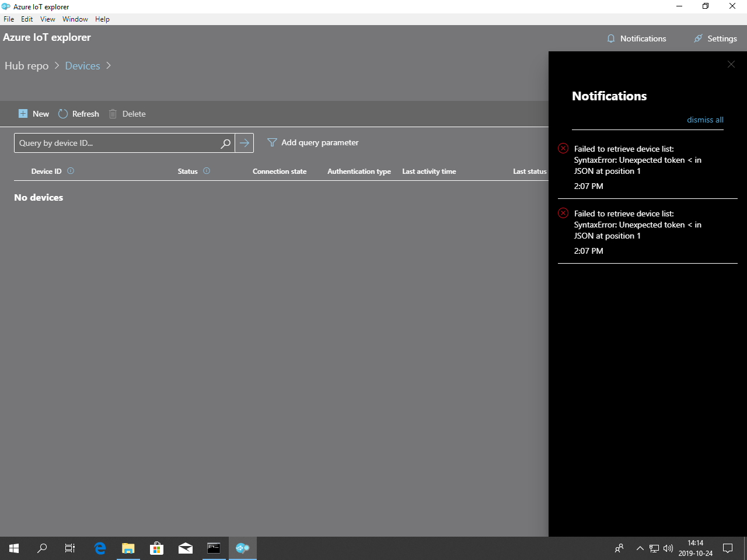Open the Window menu
This screenshot has width=747, height=560.
point(75,19)
